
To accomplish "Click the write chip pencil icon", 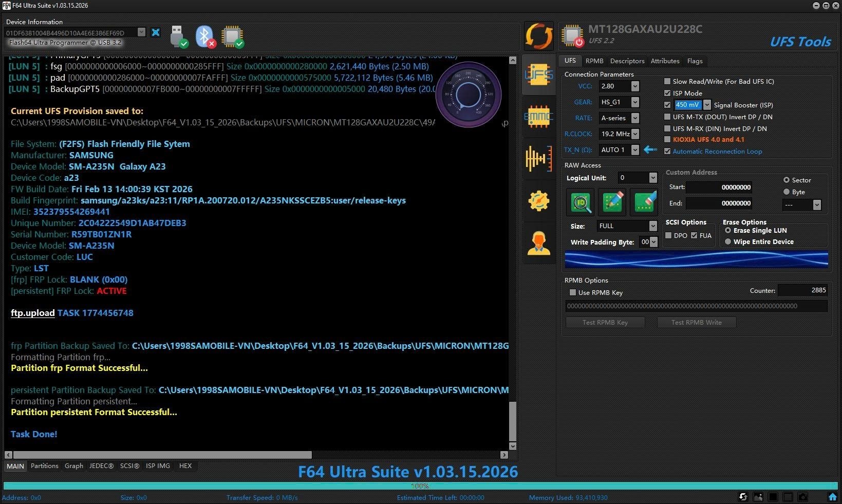I will click(612, 201).
